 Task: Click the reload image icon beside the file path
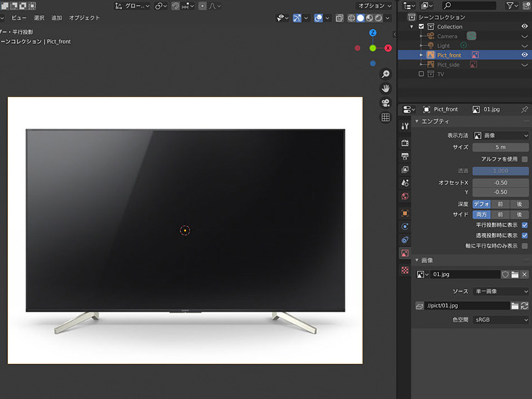(524, 305)
